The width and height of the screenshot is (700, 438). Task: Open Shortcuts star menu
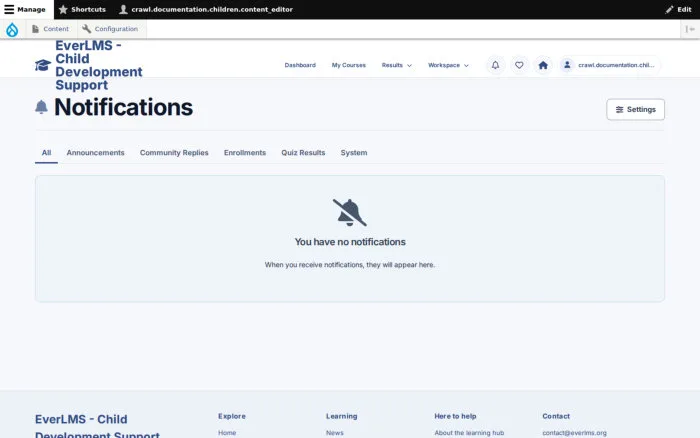(82, 9)
